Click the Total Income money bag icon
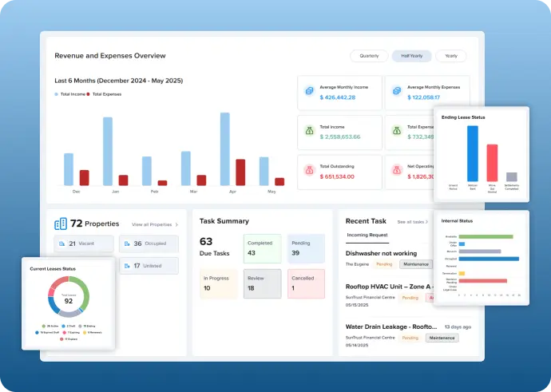 [309, 131]
